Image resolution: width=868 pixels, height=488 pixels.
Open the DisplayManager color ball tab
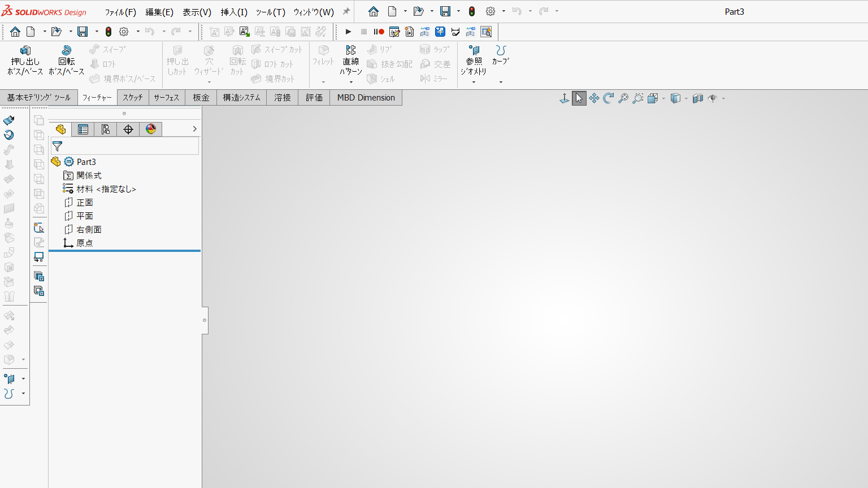(151, 129)
